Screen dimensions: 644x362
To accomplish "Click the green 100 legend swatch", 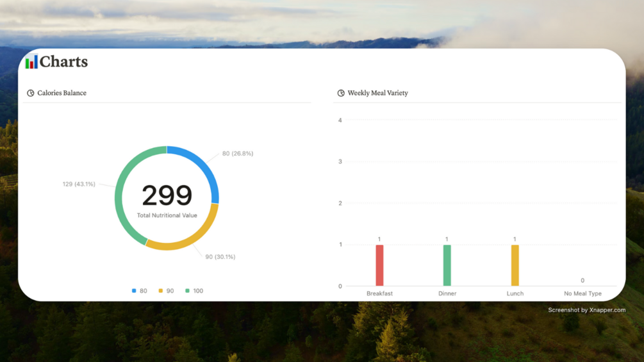I will pos(187,291).
